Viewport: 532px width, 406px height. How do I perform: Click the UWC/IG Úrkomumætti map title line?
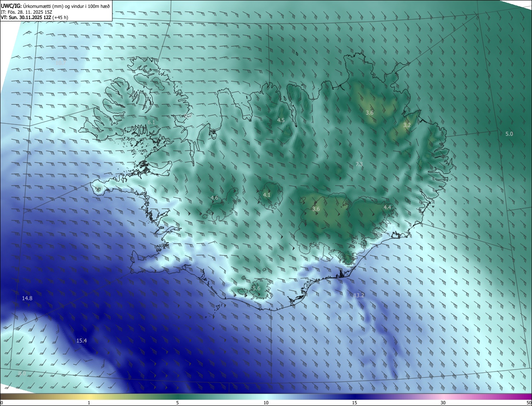pyautogui.click(x=55, y=5)
